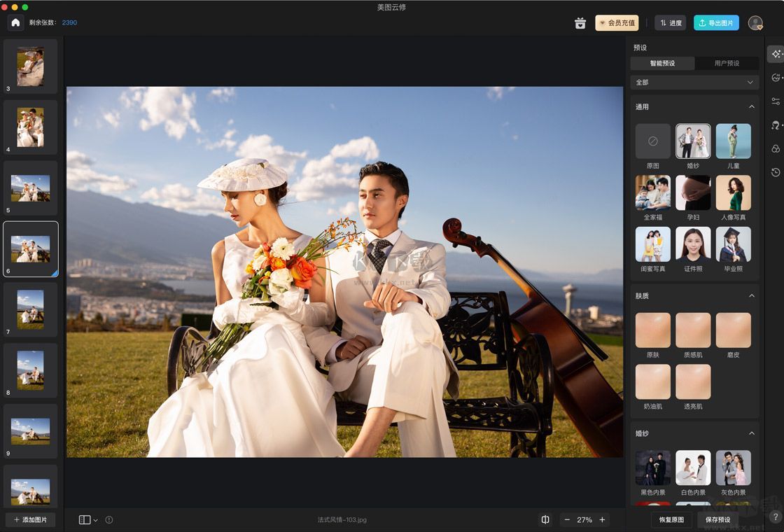Image resolution: width=784 pixels, height=532 pixels.
Task: Select the 原图 no-preset option
Action: pyautogui.click(x=652, y=141)
